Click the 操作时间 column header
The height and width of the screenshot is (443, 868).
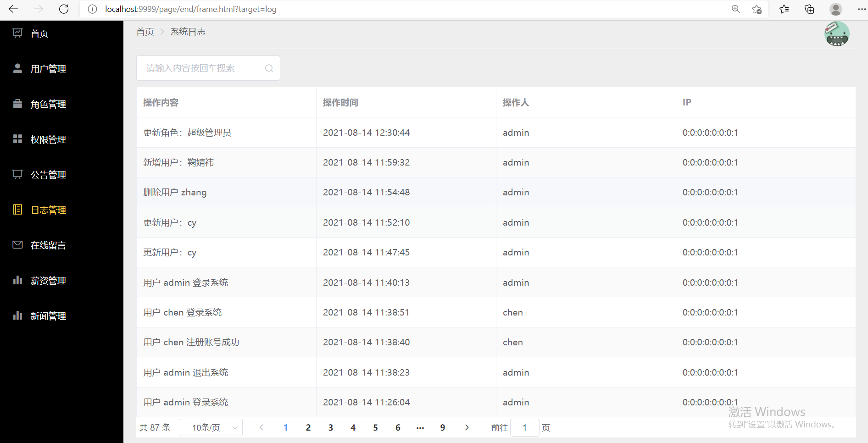tap(340, 102)
